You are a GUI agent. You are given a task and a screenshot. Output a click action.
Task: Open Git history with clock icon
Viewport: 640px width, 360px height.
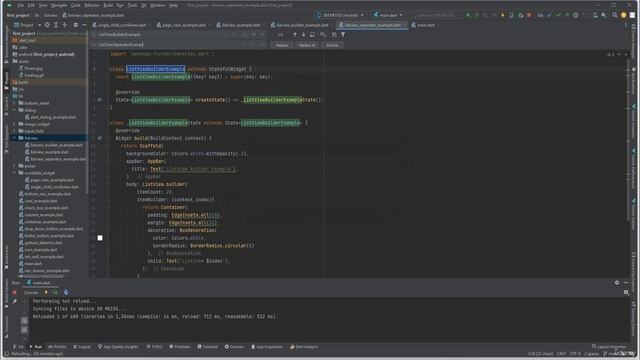click(576, 15)
